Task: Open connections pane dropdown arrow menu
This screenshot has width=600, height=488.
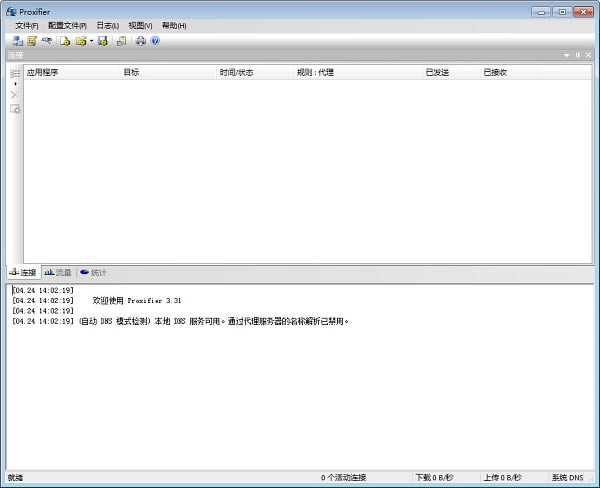Action: tap(567, 55)
